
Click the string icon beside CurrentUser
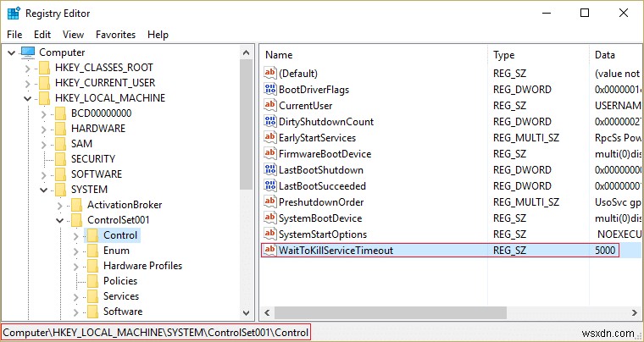tap(270, 105)
